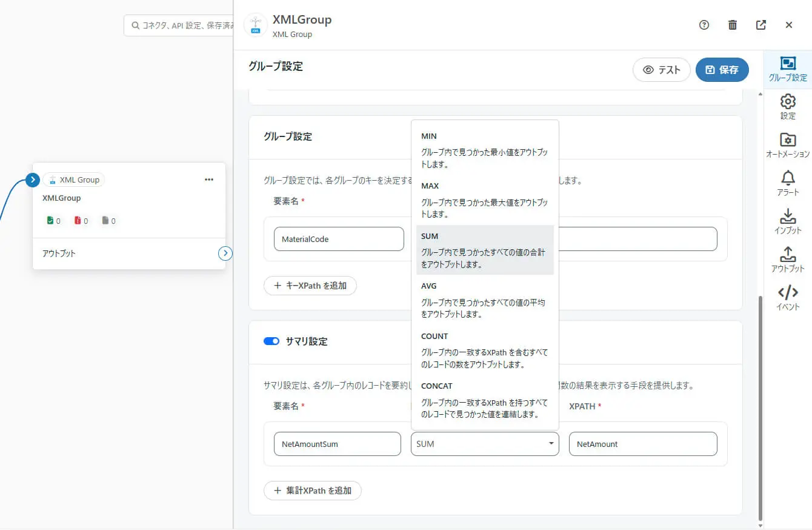Switch to the インプット tab
The width and height of the screenshot is (812, 530).
coord(788,221)
